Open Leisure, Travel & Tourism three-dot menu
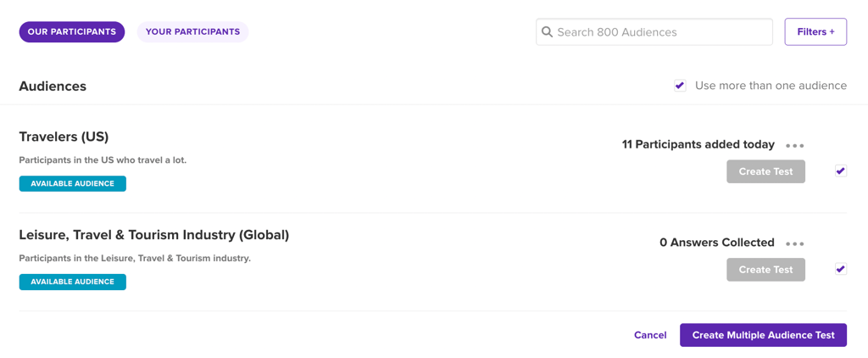868x358 pixels. 794,244
